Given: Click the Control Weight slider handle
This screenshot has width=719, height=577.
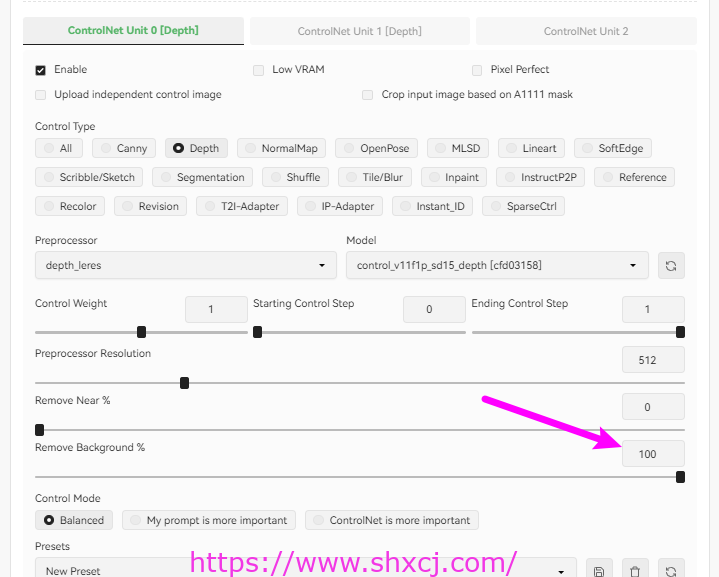Looking at the screenshot, I should pyautogui.click(x=142, y=332).
